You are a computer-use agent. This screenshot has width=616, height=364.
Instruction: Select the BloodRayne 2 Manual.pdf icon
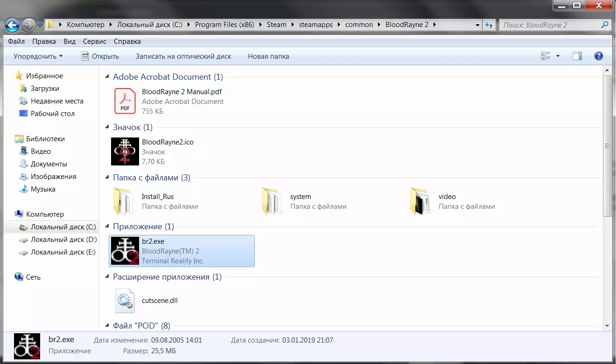coord(125,101)
